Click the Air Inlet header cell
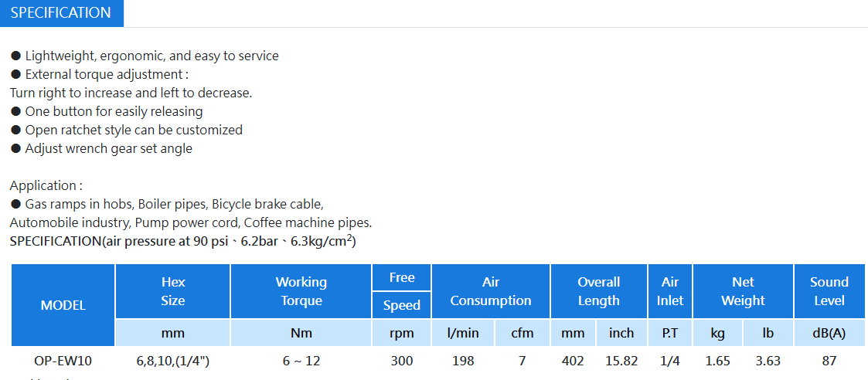 pos(670,291)
